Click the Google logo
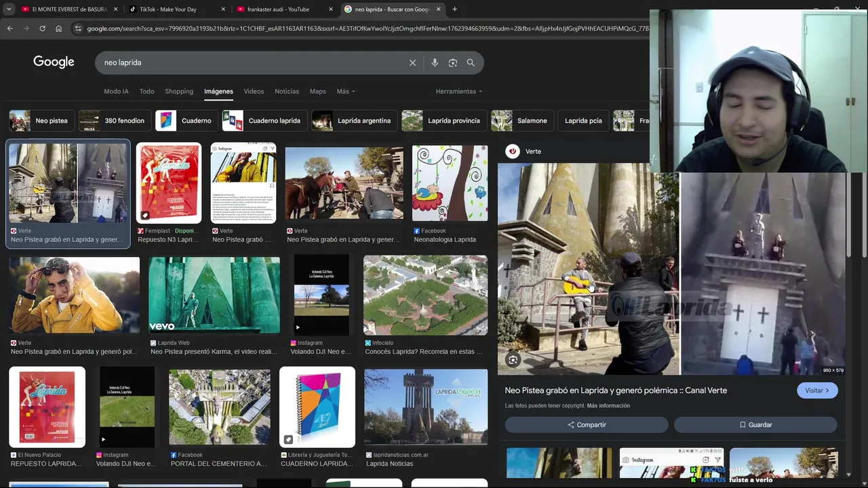868x488 pixels. click(54, 62)
